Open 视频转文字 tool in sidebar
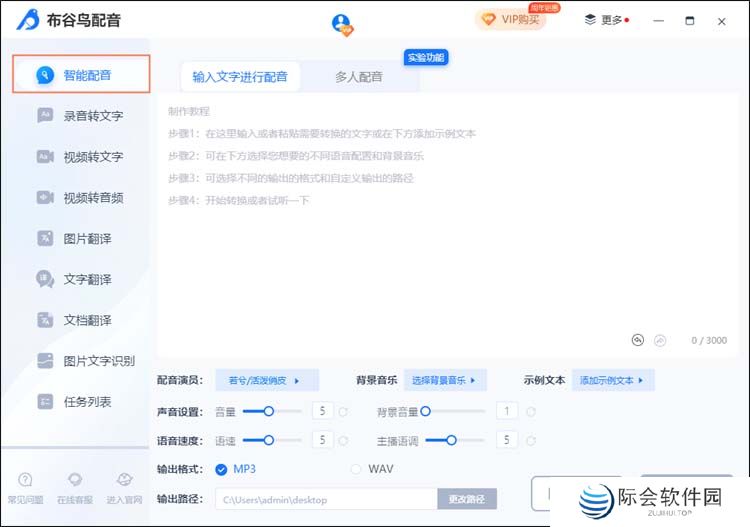Image resolution: width=750 pixels, height=527 pixels. tap(92, 157)
